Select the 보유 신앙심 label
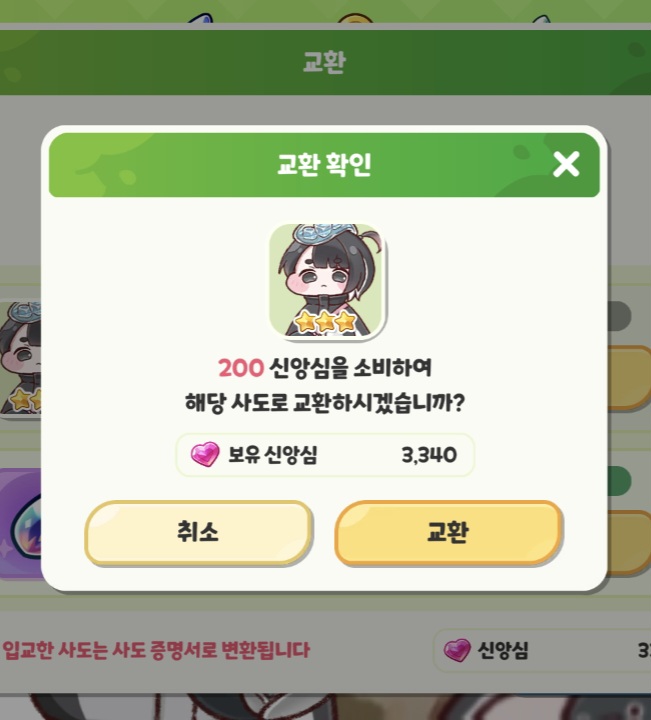The image size is (651, 720). click(273, 455)
